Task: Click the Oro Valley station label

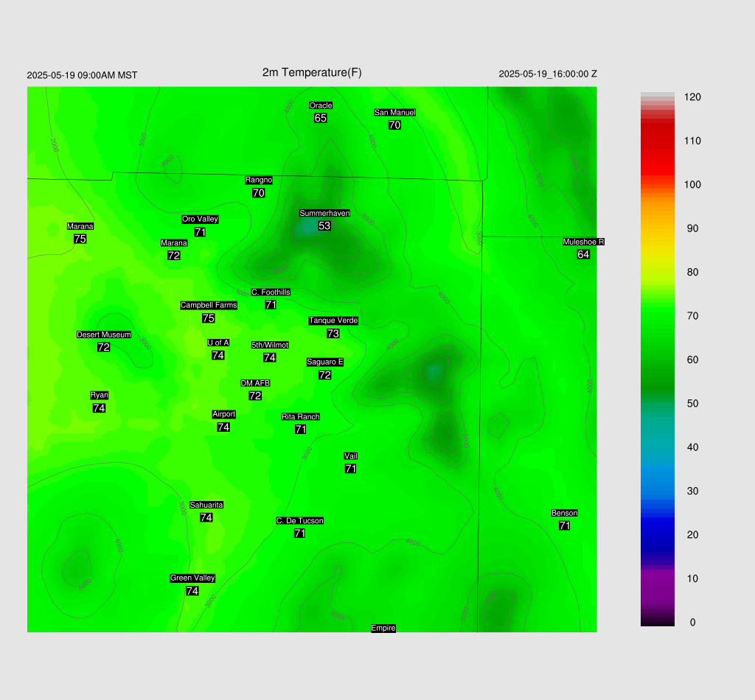Action: tap(201, 219)
